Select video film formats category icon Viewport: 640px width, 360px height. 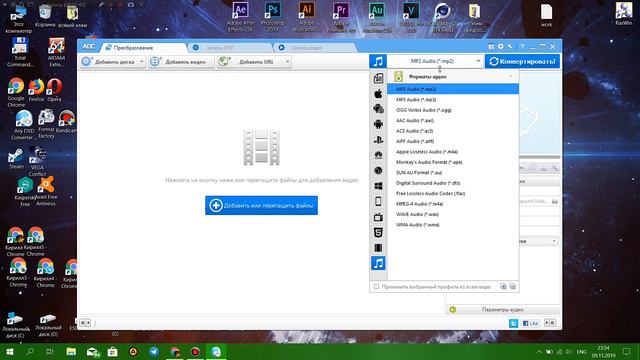[x=378, y=248]
